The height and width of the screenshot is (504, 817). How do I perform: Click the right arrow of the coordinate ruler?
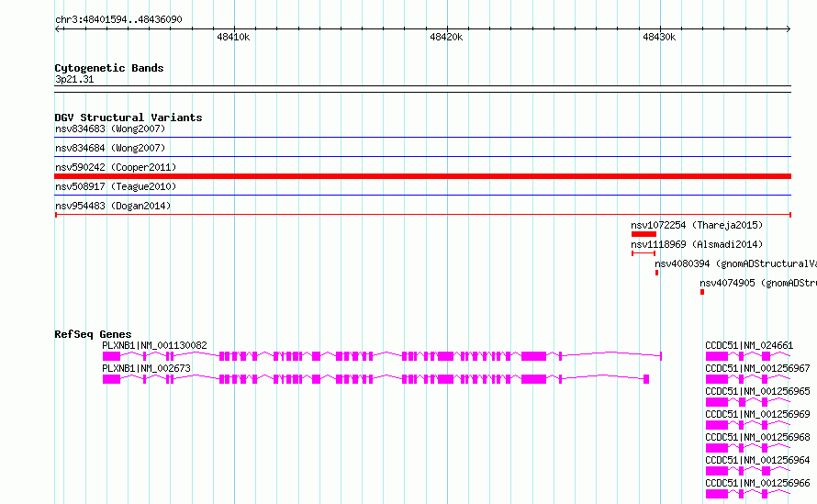click(x=788, y=28)
